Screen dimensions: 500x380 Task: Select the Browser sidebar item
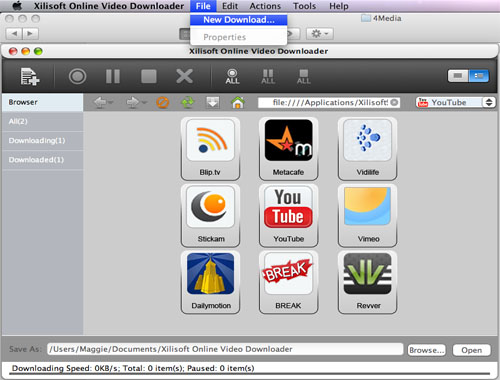[x=42, y=102]
